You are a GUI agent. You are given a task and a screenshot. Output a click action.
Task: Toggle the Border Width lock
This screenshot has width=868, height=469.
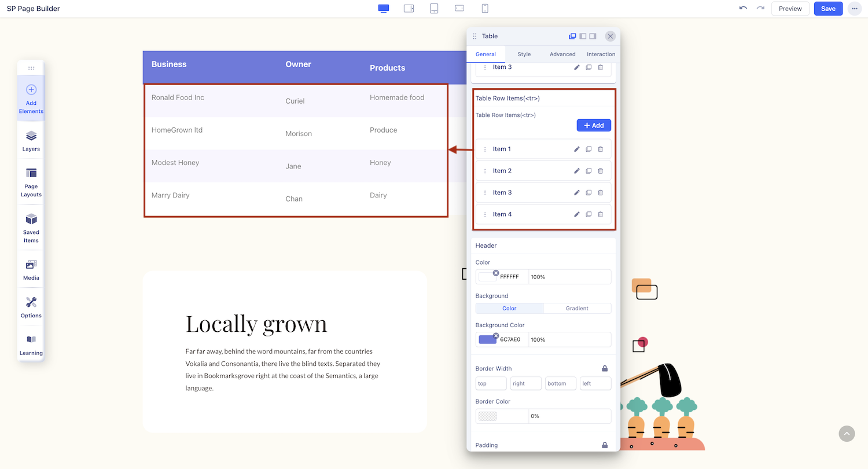pos(605,368)
